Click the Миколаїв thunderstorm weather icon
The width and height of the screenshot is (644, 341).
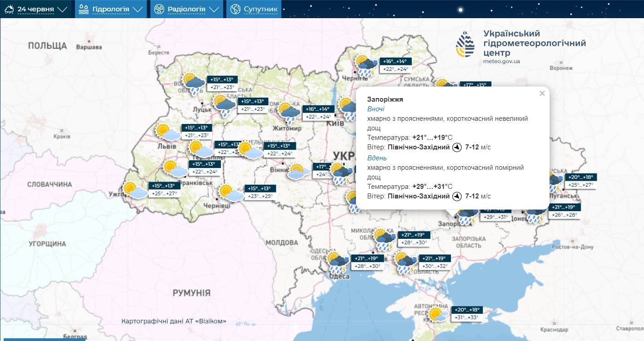[x=384, y=240]
